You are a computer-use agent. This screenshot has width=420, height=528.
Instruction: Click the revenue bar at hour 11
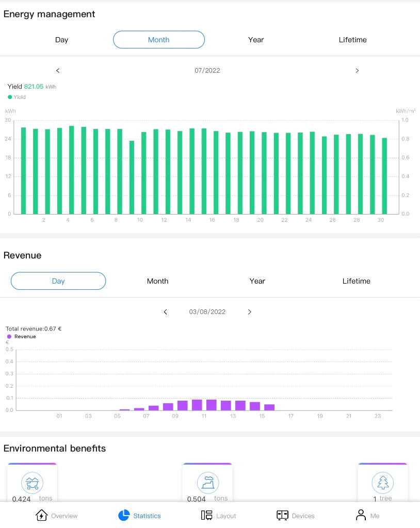tap(197, 405)
